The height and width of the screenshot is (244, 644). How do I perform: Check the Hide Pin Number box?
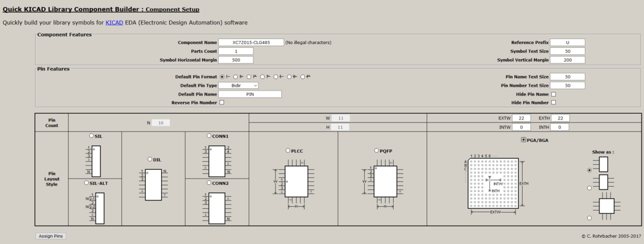point(553,103)
